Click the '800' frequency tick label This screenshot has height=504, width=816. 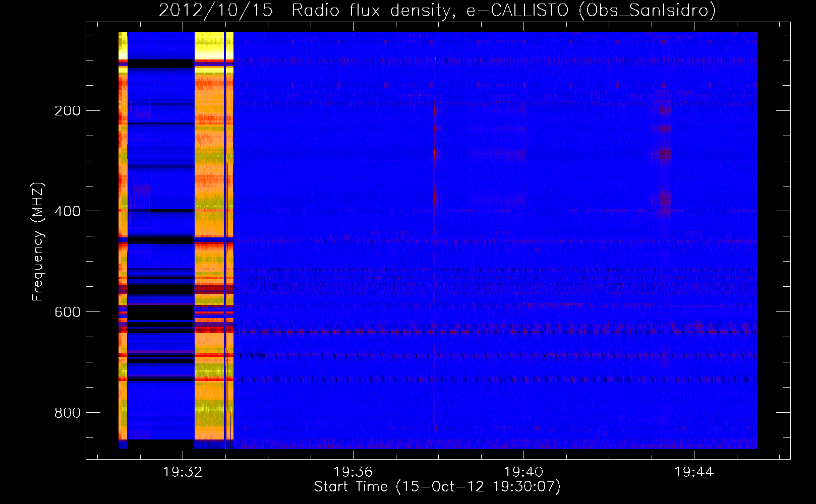pos(68,413)
